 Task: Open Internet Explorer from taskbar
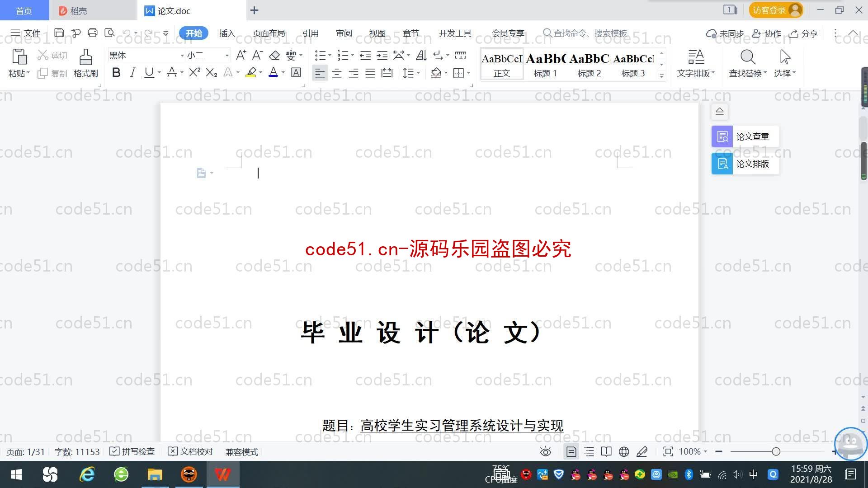tap(87, 474)
